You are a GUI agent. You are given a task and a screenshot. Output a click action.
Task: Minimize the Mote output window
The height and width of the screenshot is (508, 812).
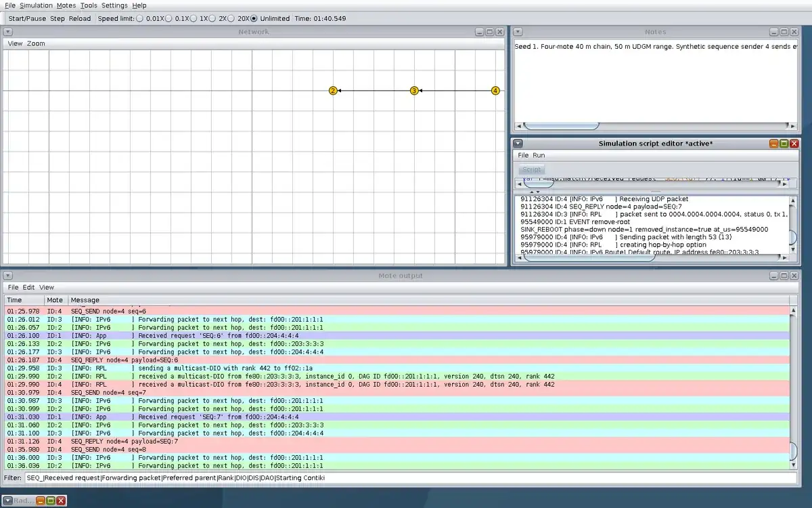(773, 276)
